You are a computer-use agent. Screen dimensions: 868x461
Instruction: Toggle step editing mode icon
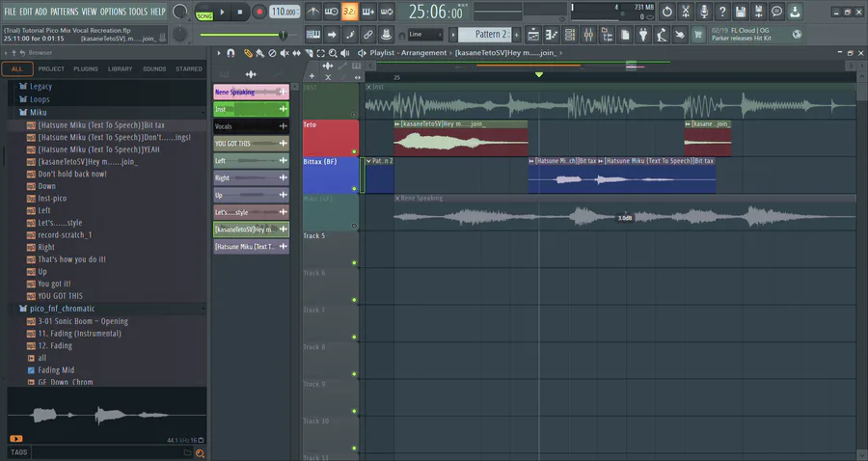[350, 35]
